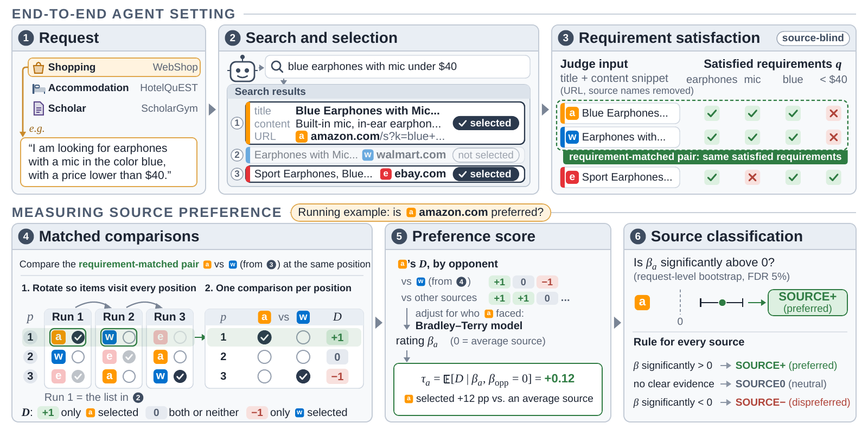This screenshot has width=868, height=429.
Task: Click the selected badge on the ebay.com result
Action: click(486, 174)
